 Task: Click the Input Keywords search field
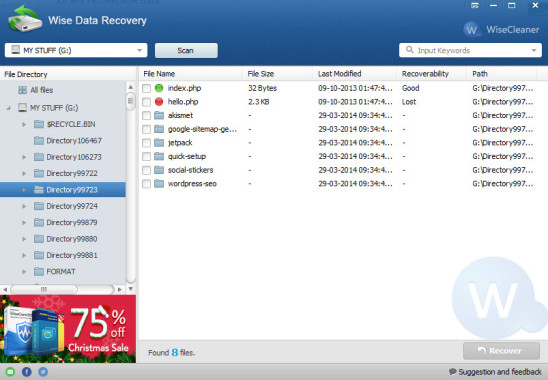click(x=470, y=50)
